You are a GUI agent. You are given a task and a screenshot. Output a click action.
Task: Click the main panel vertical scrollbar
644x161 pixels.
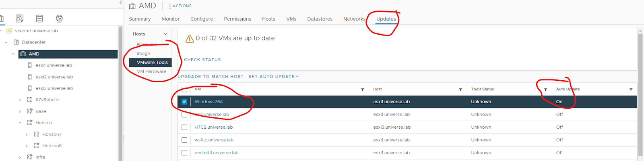pos(640,95)
